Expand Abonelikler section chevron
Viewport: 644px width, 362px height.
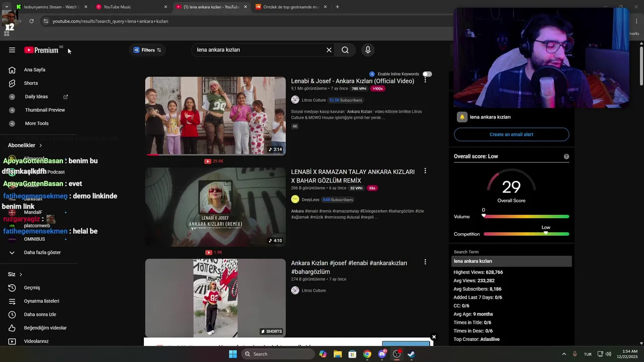tap(41, 145)
